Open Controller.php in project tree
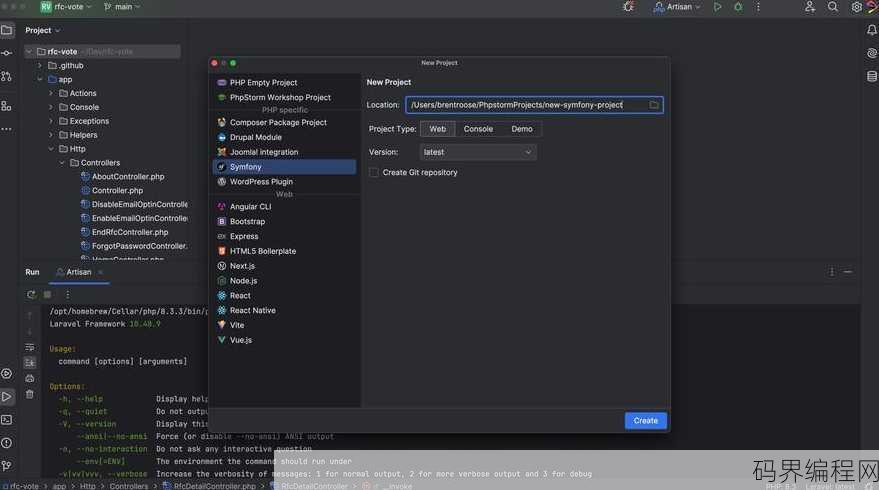 [117, 191]
